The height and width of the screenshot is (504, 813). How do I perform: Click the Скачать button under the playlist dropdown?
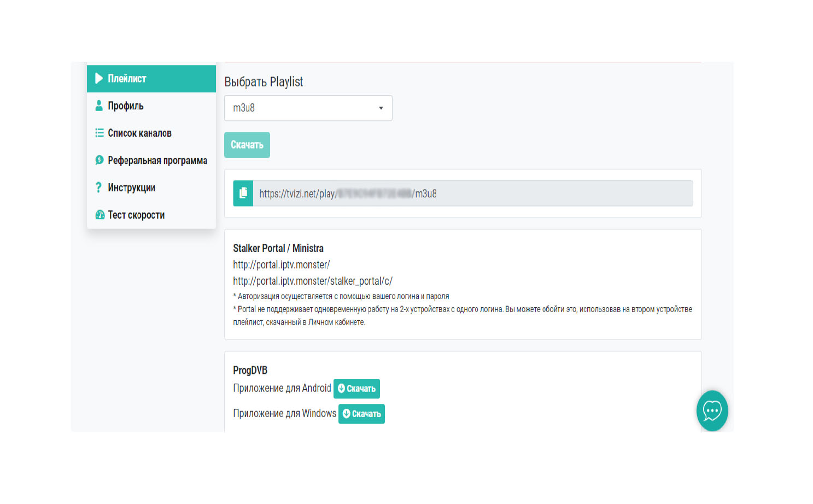tap(247, 145)
